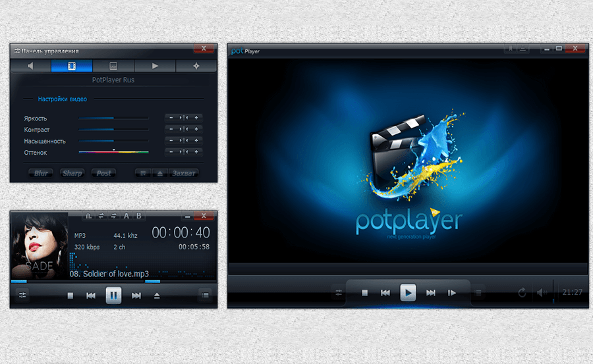Toggle the A repeat point button

pyautogui.click(x=126, y=215)
